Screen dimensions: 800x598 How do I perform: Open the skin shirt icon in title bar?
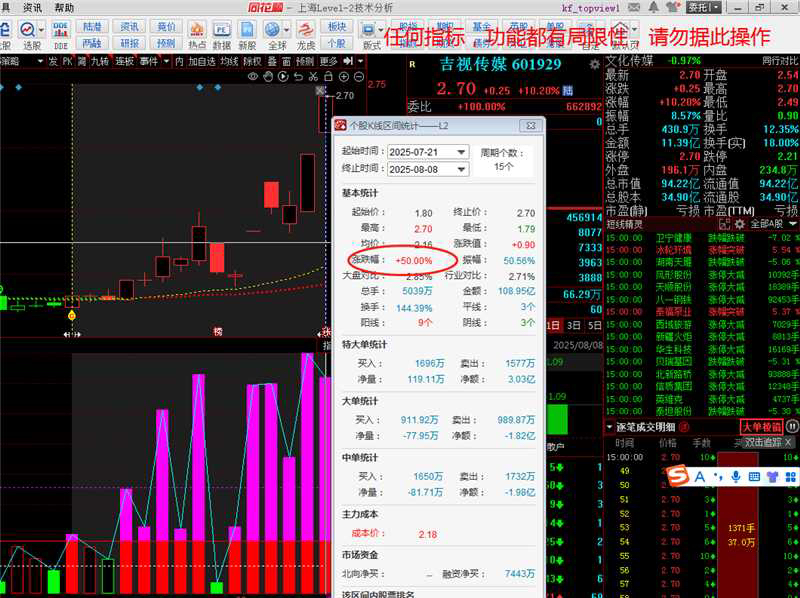(673, 7)
